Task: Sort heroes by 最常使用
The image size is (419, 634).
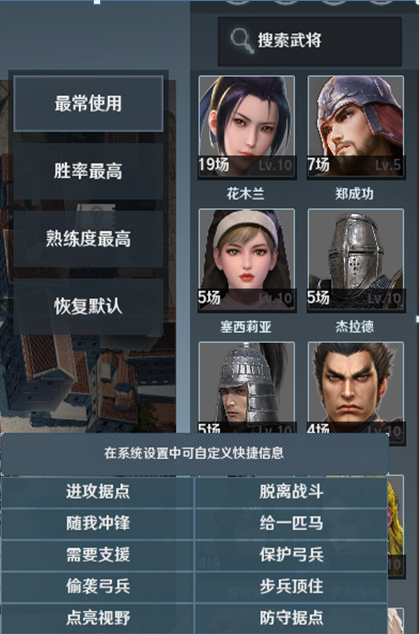Action: [89, 104]
